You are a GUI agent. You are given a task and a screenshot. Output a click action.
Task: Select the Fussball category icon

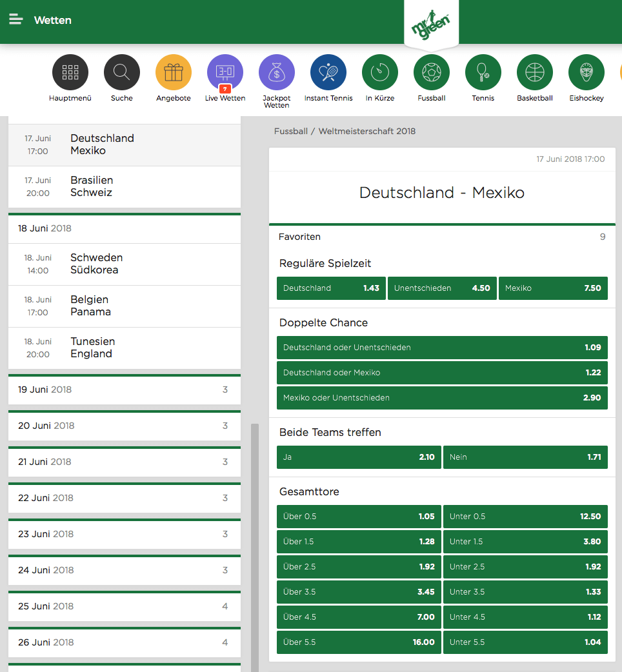click(x=432, y=72)
